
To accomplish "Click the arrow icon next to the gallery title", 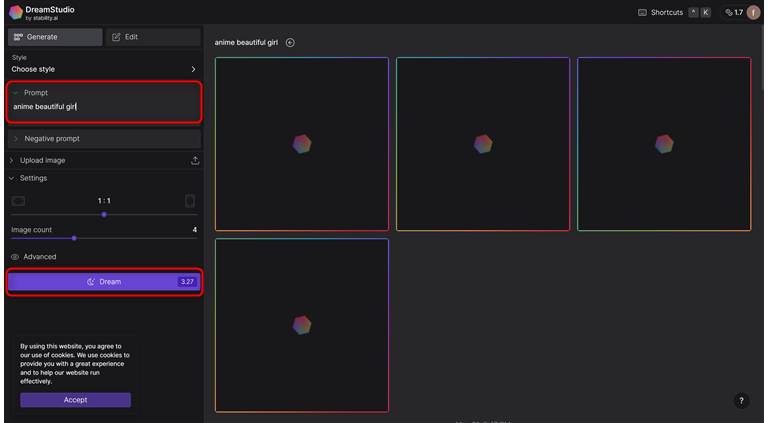I will click(x=290, y=43).
